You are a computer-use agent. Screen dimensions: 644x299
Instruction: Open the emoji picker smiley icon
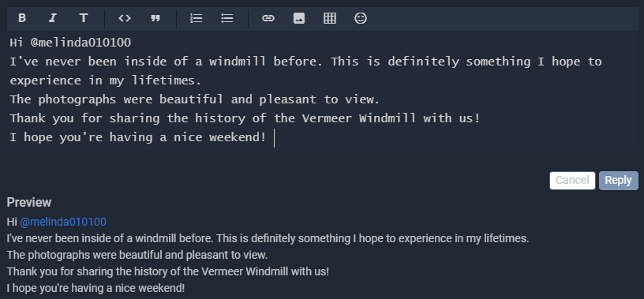[x=361, y=18]
